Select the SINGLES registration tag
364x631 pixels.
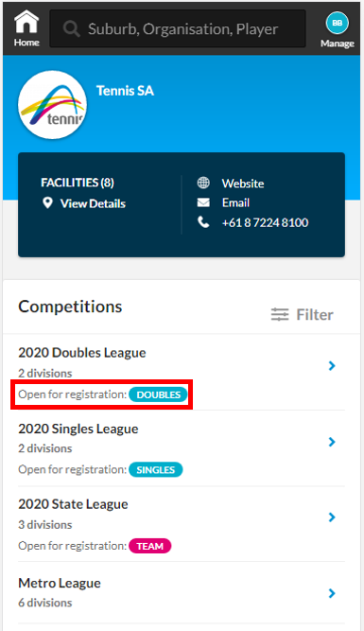point(156,470)
